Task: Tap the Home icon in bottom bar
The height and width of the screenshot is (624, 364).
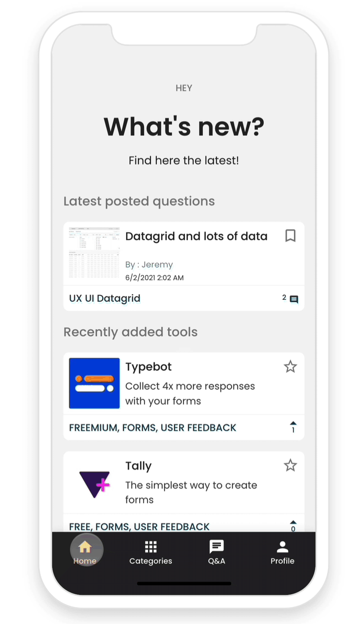Action: (85, 547)
